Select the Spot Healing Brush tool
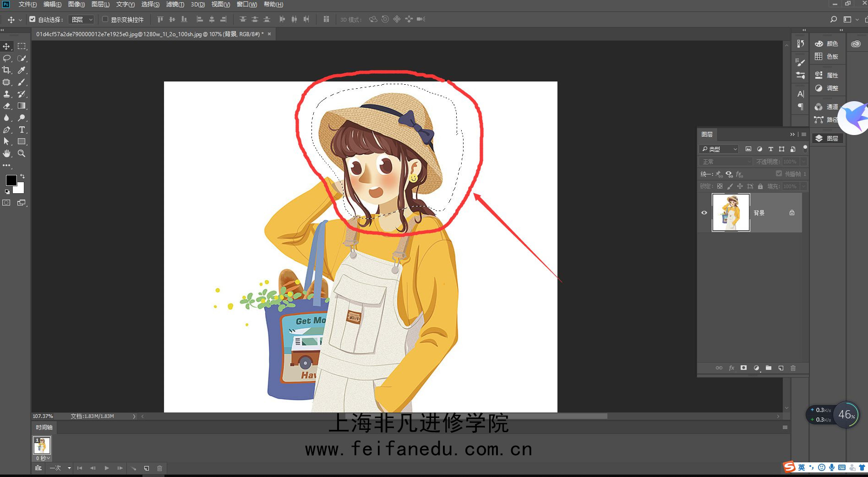 pyautogui.click(x=7, y=82)
